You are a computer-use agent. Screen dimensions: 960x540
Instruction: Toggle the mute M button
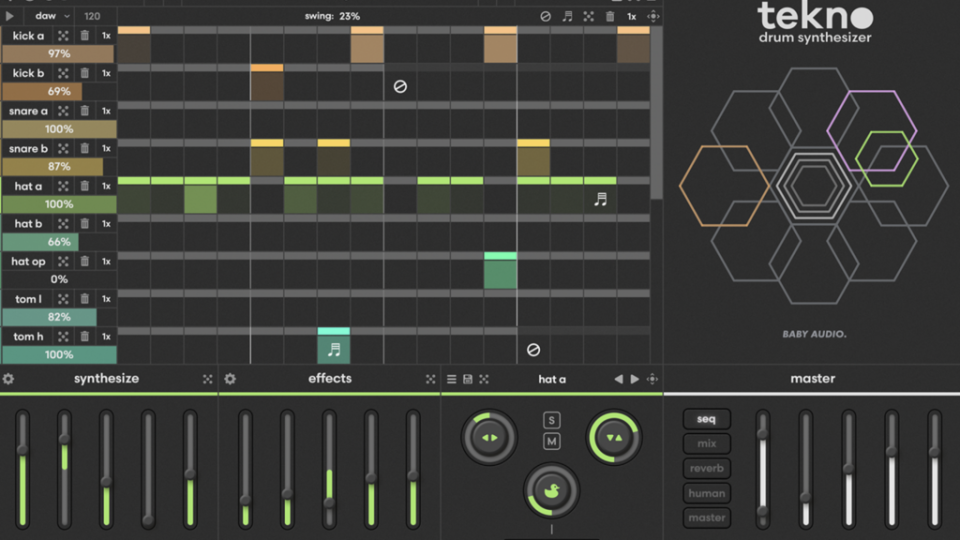(552, 441)
